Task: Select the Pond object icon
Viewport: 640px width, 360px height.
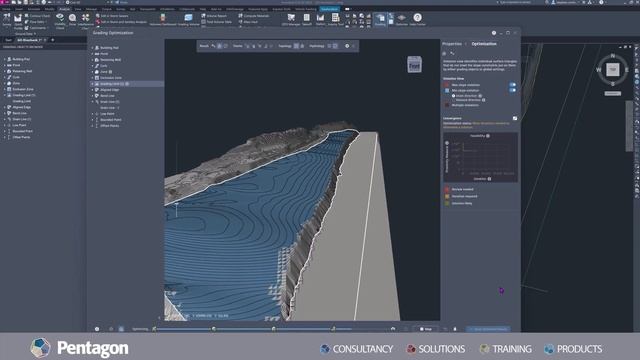Action: point(97,54)
